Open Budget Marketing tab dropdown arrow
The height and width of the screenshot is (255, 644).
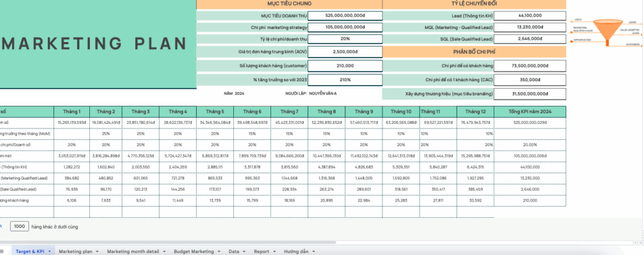coord(219,251)
